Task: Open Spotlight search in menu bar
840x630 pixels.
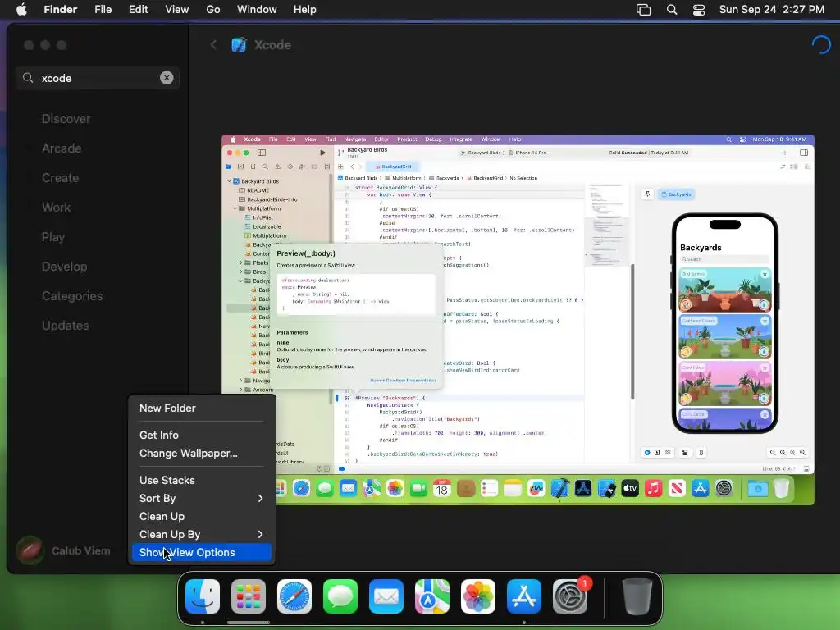Action: click(672, 10)
